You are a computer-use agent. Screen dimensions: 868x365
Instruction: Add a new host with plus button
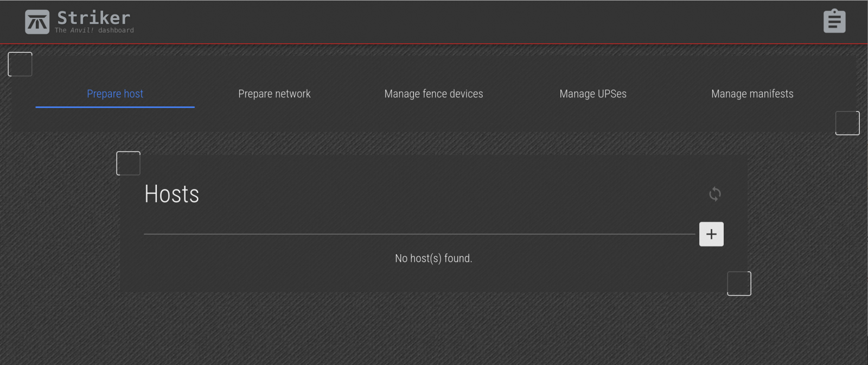click(x=711, y=234)
